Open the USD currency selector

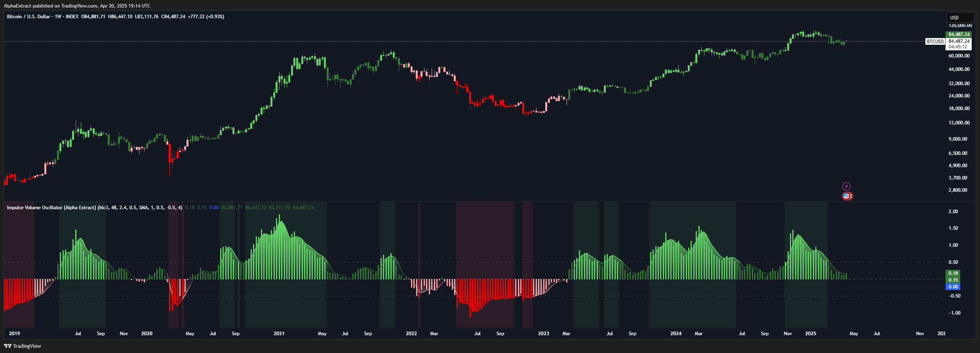tap(960, 17)
